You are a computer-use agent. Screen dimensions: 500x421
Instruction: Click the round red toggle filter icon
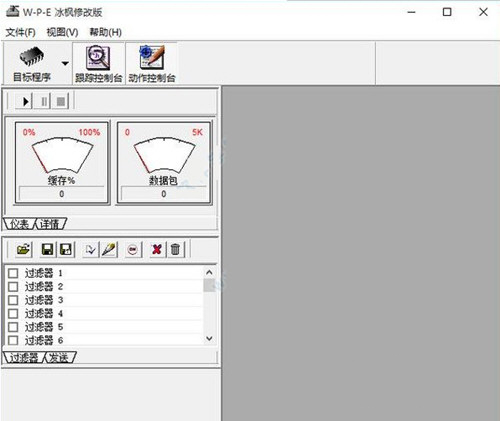(x=133, y=249)
